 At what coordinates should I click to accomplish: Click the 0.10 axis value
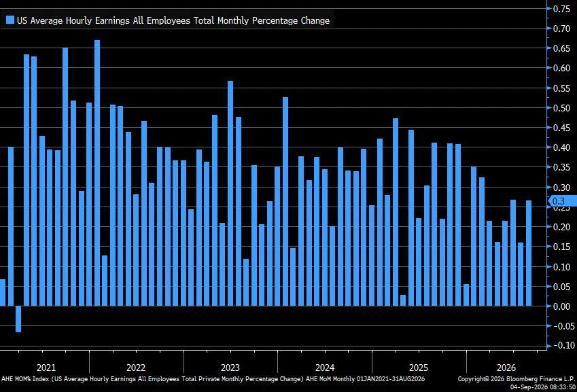click(561, 267)
